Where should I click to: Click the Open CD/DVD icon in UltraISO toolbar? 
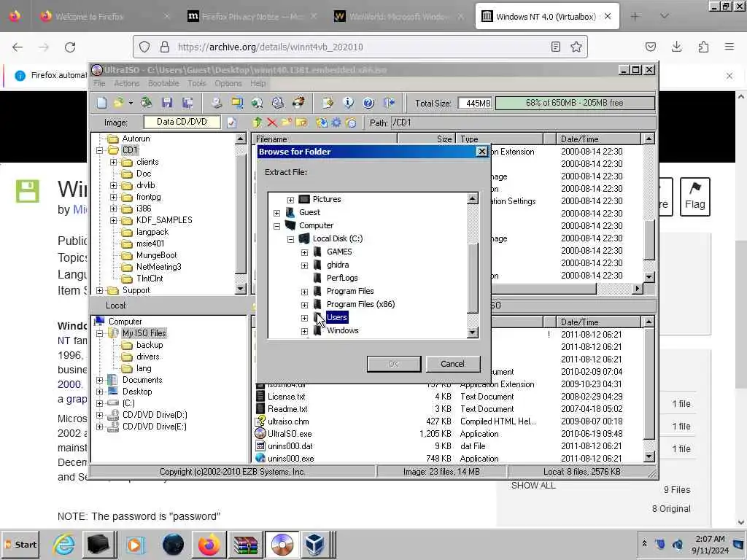(x=146, y=103)
